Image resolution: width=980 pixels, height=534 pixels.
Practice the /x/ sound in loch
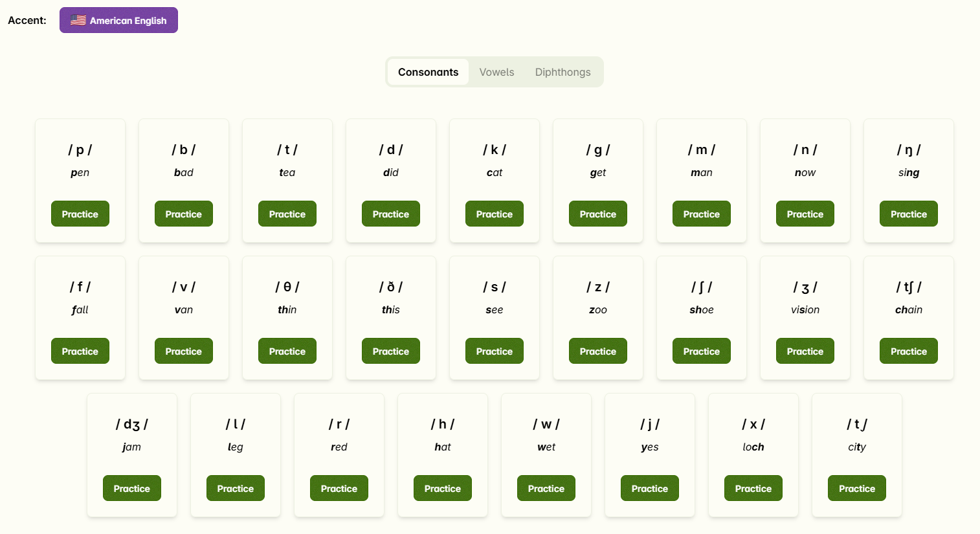pos(753,488)
